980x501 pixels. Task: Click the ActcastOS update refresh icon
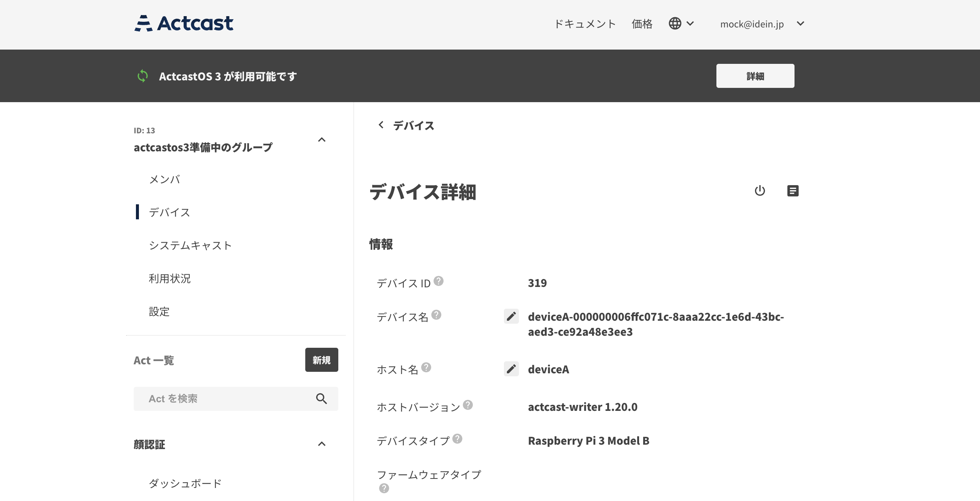click(x=143, y=76)
